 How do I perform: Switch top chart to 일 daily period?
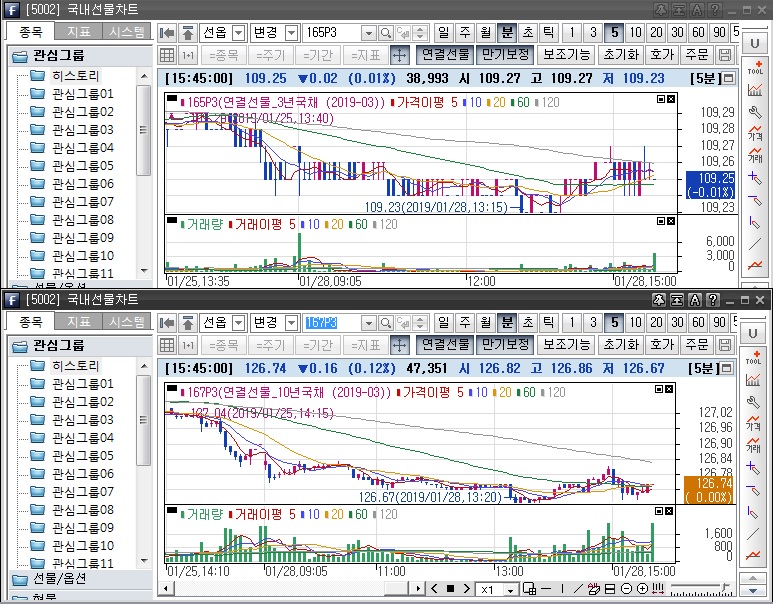(443, 32)
